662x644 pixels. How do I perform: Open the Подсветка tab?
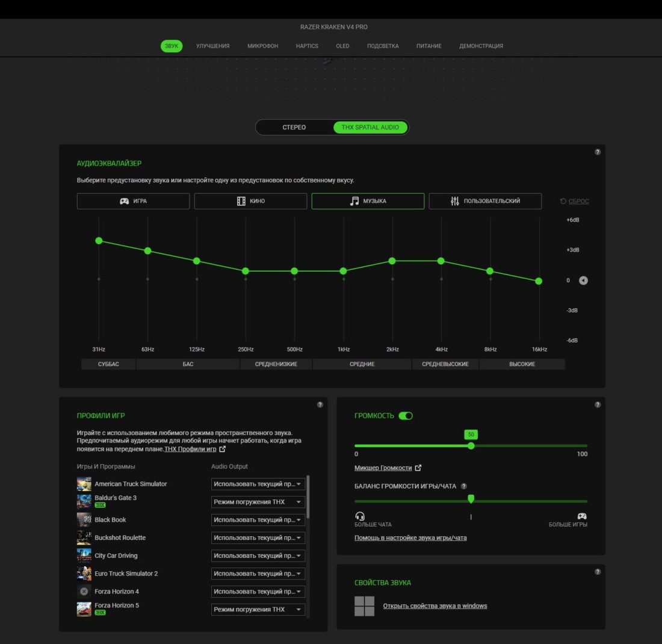point(383,46)
